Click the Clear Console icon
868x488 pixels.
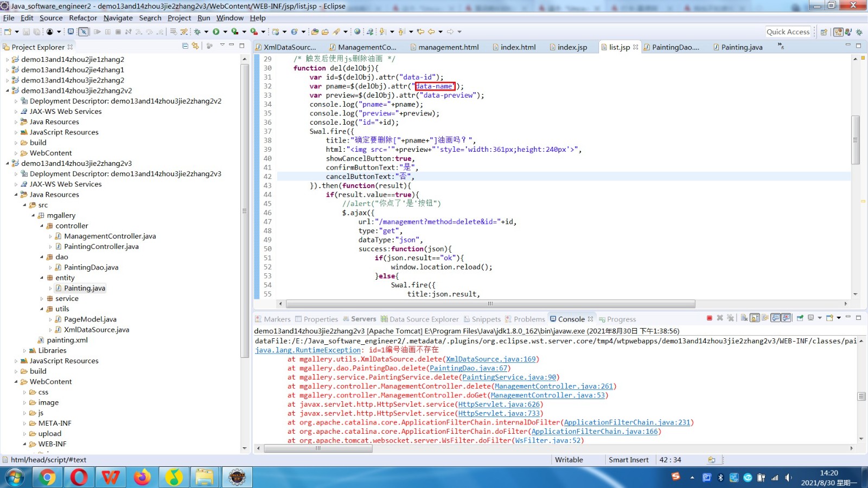pyautogui.click(x=744, y=318)
